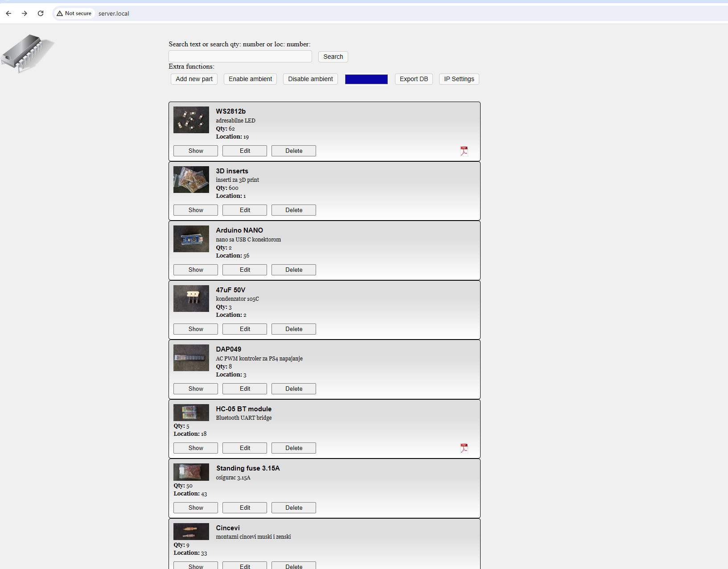Click Export DB button
Viewport: 728px width, 569px height.
point(414,79)
